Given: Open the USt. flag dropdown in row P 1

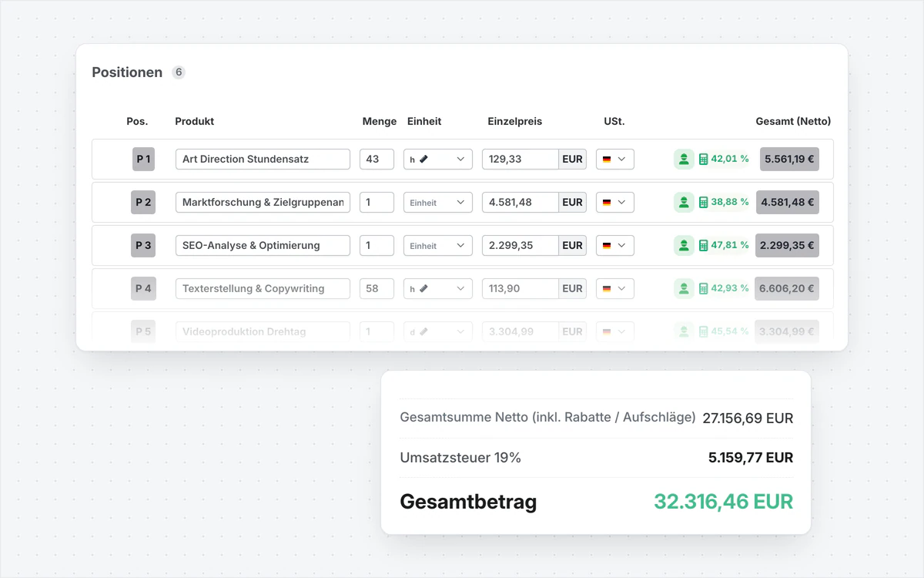Looking at the screenshot, I should click(x=615, y=159).
